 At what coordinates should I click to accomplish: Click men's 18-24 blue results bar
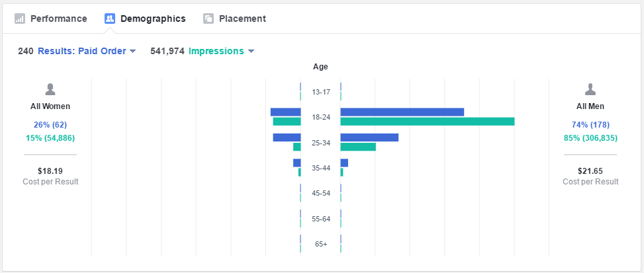[x=402, y=112]
